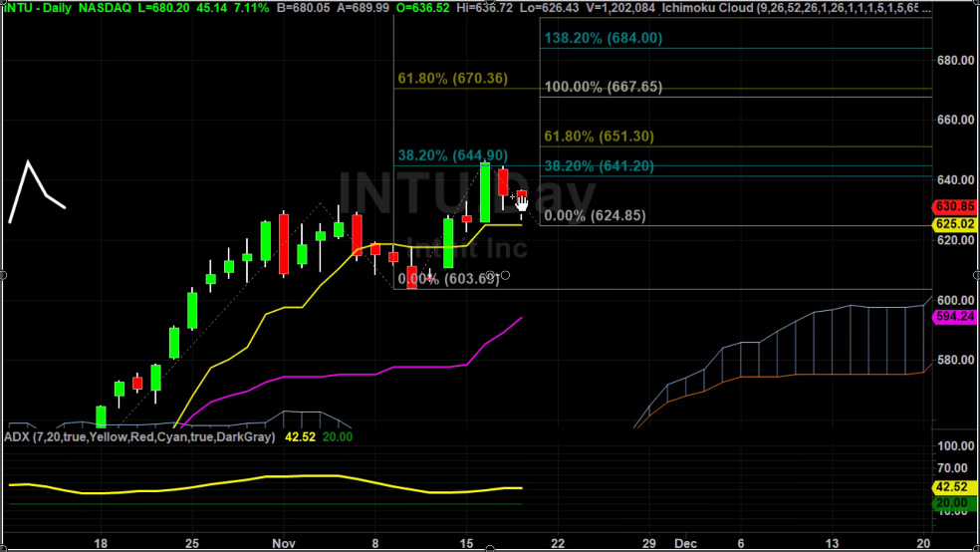Viewport: 980px width, 552px height.
Task: Click the 13 date axis label
Action: click(832, 543)
